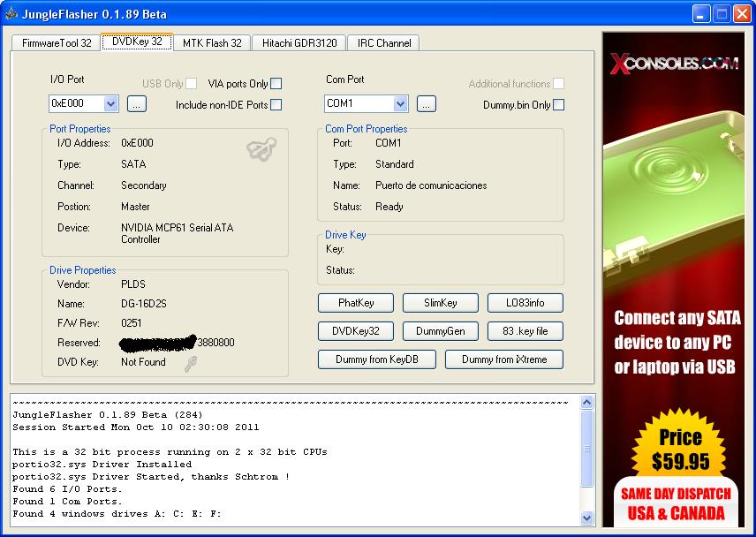This screenshot has height=537, width=756.
Task: Click the log scrollbar up arrow
Action: [586, 402]
